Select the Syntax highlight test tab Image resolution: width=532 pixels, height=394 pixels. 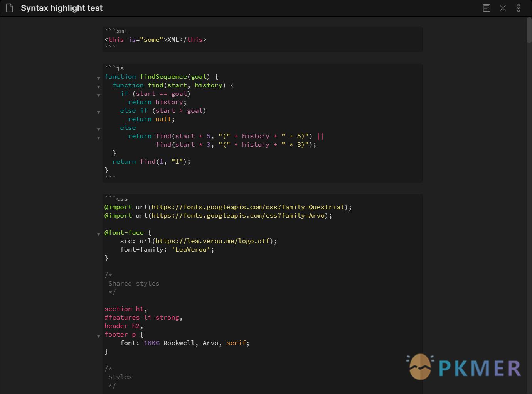pos(62,8)
